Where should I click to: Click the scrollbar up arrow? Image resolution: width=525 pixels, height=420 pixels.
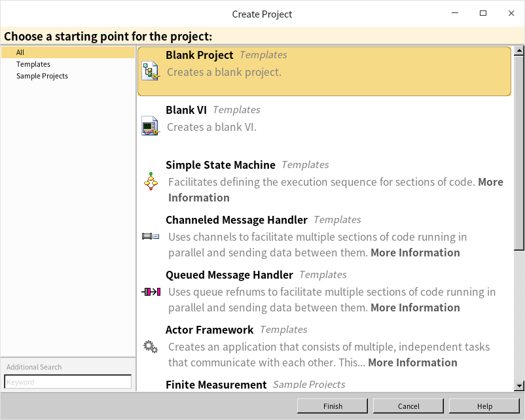(519, 50)
